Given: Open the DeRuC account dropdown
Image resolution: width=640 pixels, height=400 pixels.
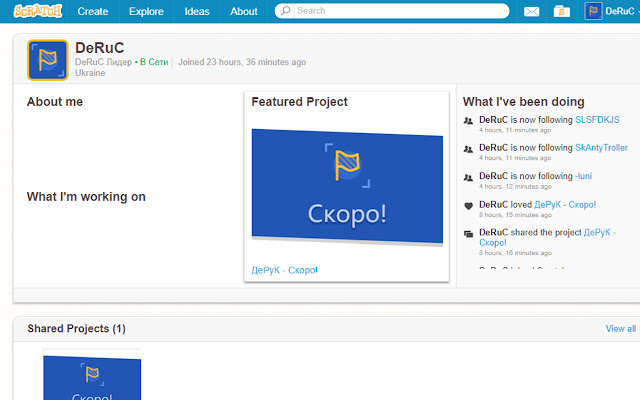Looking at the screenshot, I should pos(620,11).
